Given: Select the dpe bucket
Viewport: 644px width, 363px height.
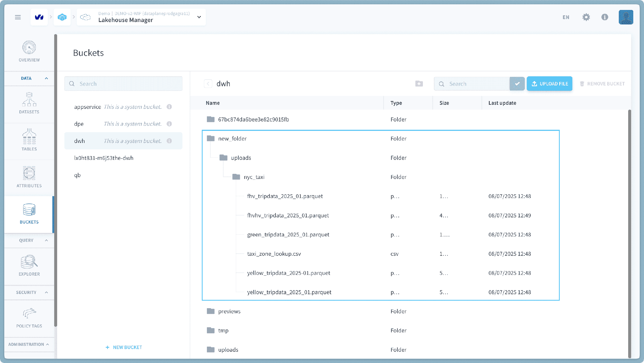Looking at the screenshot, I should (x=123, y=124).
